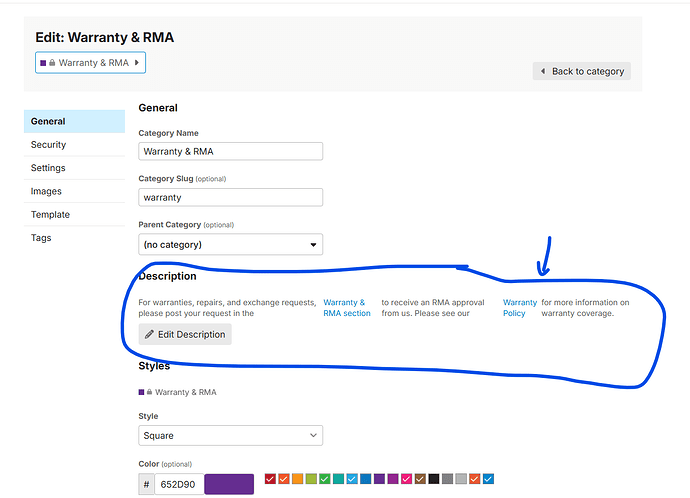Pick the bright green checked swatch

click(325, 479)
